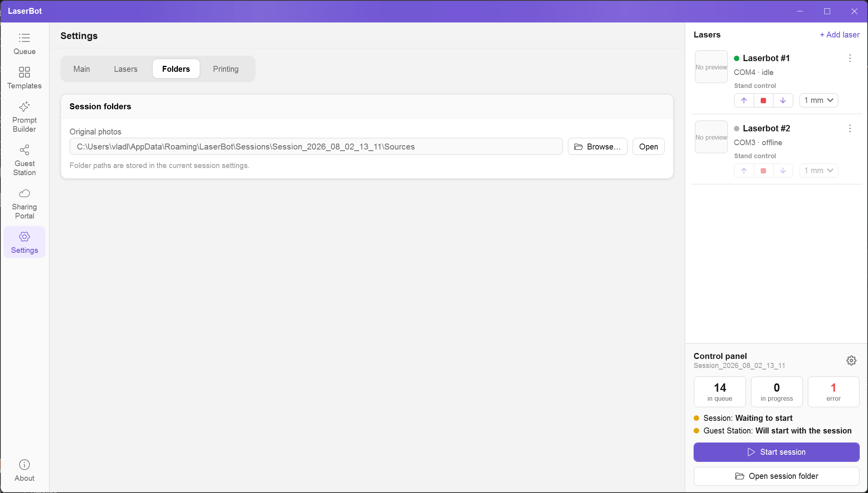Click Laserbot #1 preview thumbnail
This screenshot has width=868, height=493.
coord(711,67)
